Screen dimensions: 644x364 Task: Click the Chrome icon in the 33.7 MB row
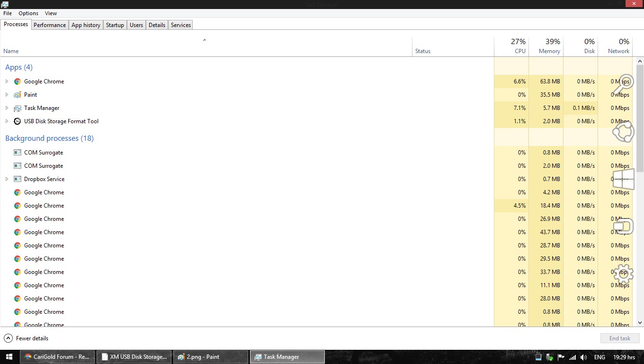click(18, 272)
